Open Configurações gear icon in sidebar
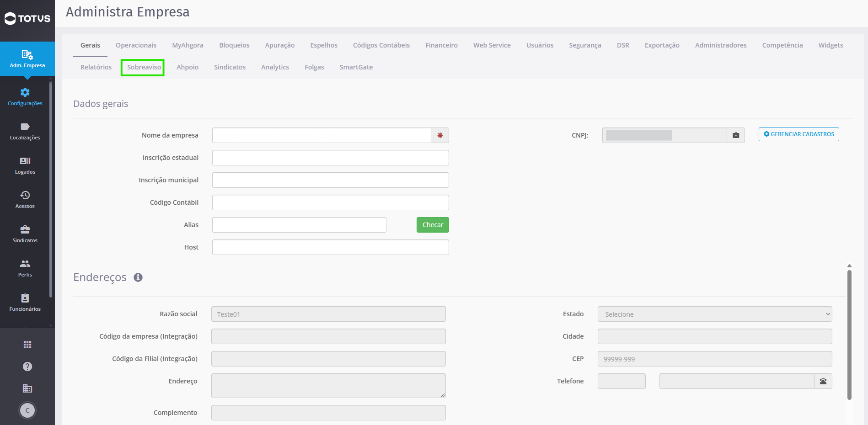This screenshot has height=425, width=868. coord(25,92)
